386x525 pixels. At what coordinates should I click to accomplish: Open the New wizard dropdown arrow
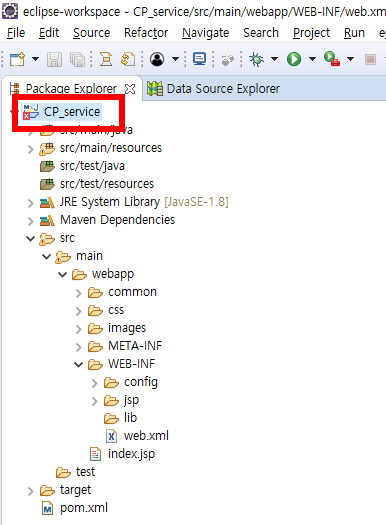[35, 59]
